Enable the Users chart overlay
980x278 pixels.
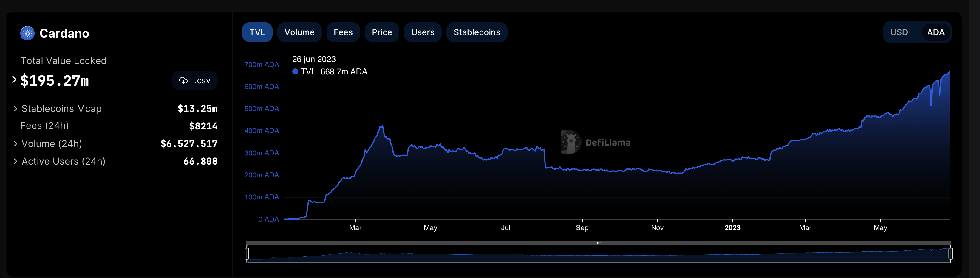pyautogui.click(x=422, y=32)
